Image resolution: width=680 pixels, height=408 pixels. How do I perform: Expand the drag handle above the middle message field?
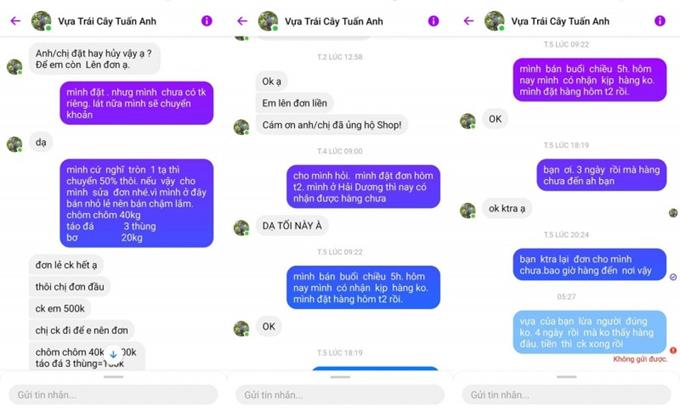tap(340, 377)
